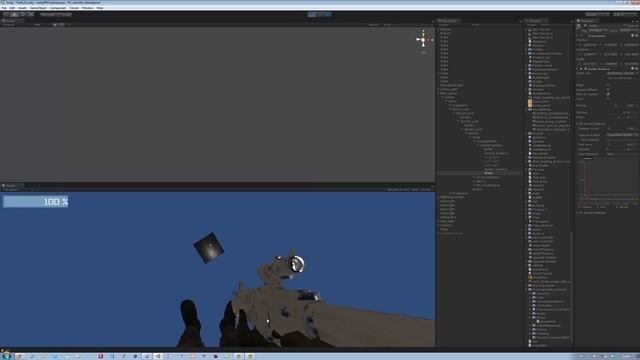Click the rolloff curve graph in Inspector
Screen dimensions: 640x360
click(x=608, y=180)
